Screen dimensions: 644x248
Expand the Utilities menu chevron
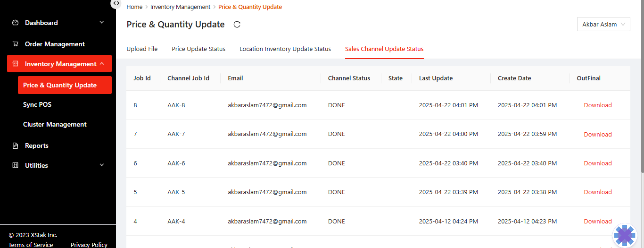pos(102,165)
